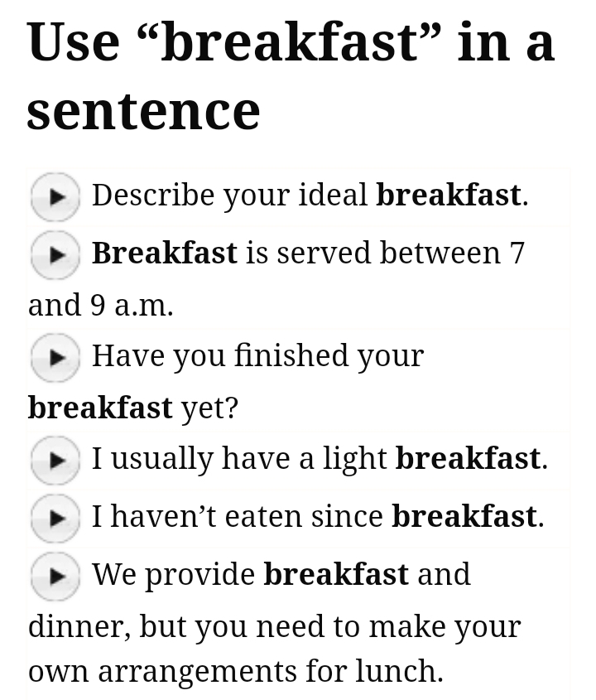Viewport: 596px width, 700px height.
Task: Click the word "Describe" in the first sentence
Action: [142, 196]
